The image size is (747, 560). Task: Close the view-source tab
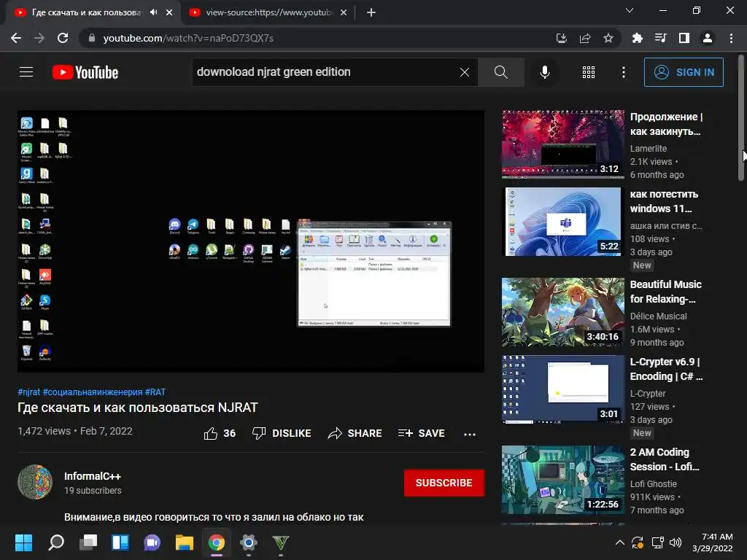click(344, 12)
